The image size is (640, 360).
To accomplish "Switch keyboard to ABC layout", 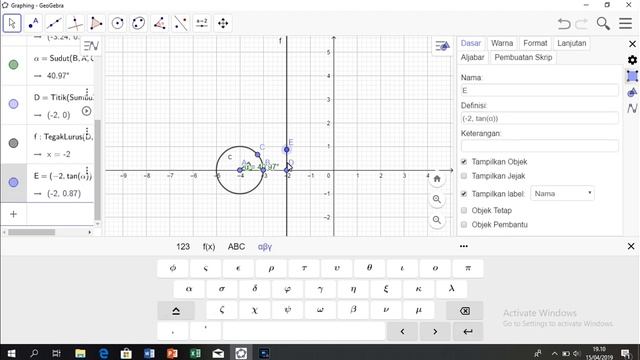I will click(x=236, y=247).
